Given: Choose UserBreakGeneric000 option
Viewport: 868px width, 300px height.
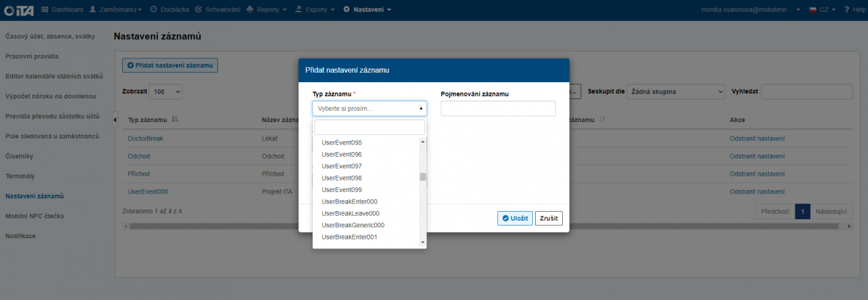Looking at the screenshot, I should click(x=353, y=225).
